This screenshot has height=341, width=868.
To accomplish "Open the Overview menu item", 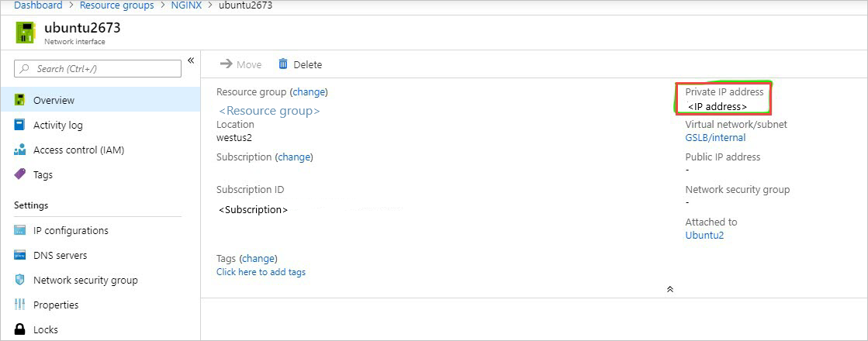I will click(x=100, y=100).
